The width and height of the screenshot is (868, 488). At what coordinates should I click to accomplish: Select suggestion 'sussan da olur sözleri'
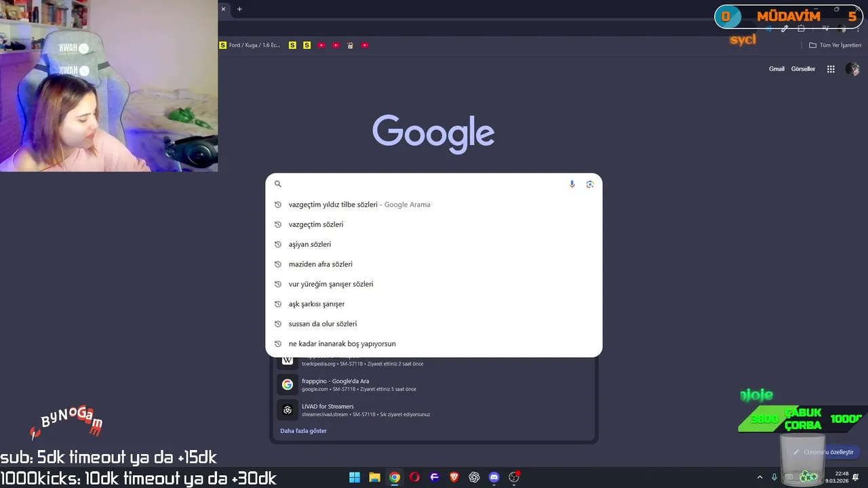pos(433,324)
